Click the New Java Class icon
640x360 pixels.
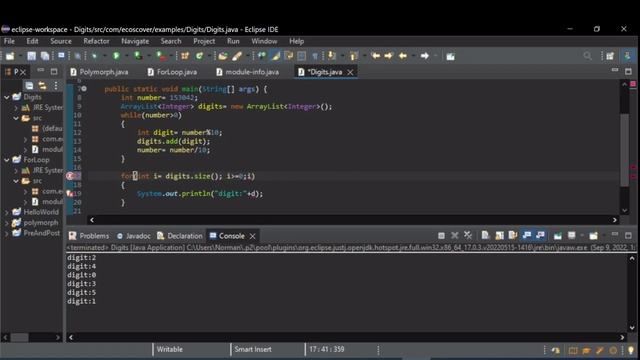(x=199, y=56)
